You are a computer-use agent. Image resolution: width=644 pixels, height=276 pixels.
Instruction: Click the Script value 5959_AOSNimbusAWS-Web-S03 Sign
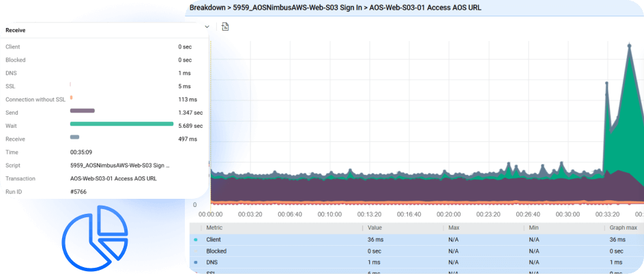[x=120, y=165]
